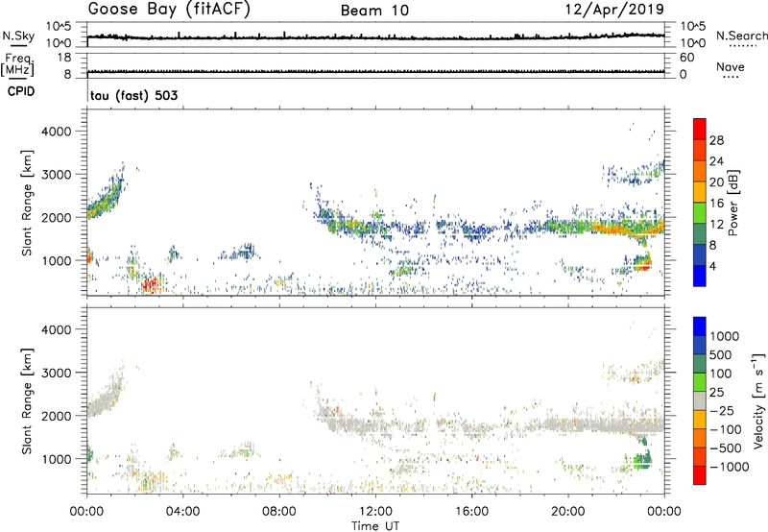
Task: Click the '3000' tick on the velocity panel
Action: (57, 373)
